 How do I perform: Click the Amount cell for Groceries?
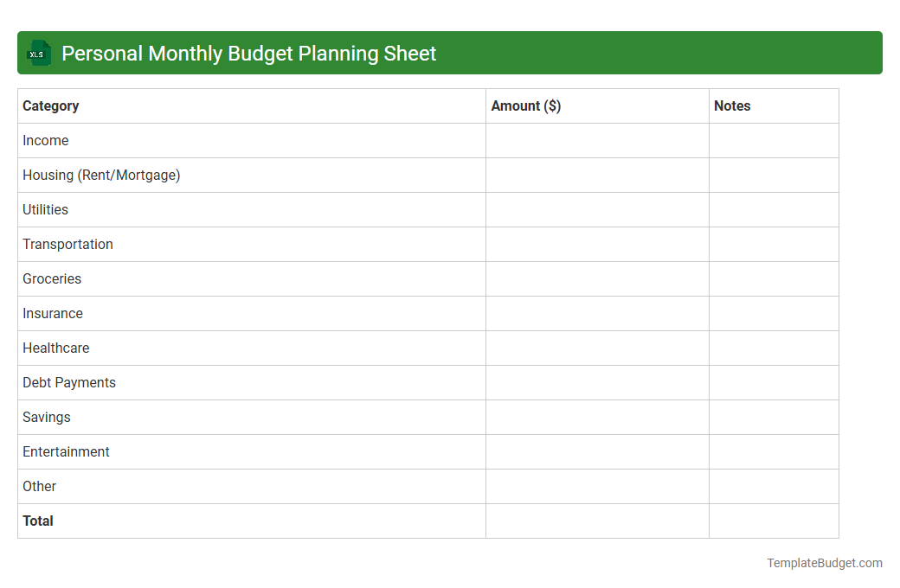tap(597, 278)
